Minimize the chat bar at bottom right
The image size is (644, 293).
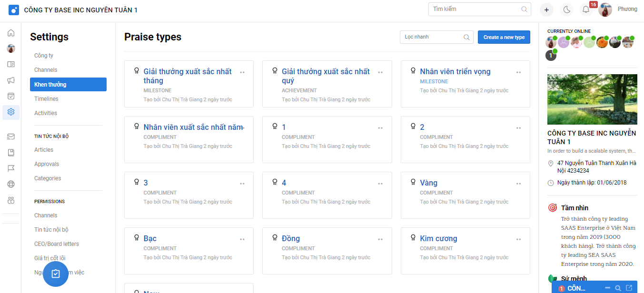pos(607,288)
